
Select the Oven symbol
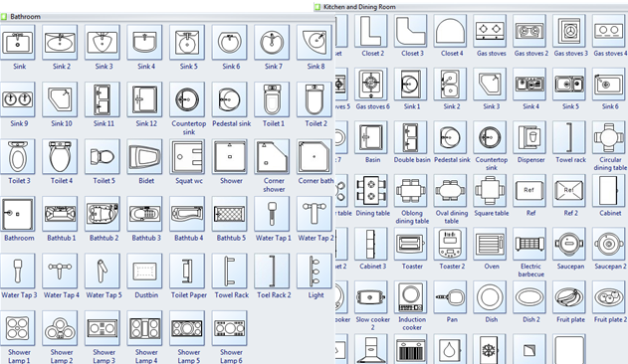[x=490, y=245]
